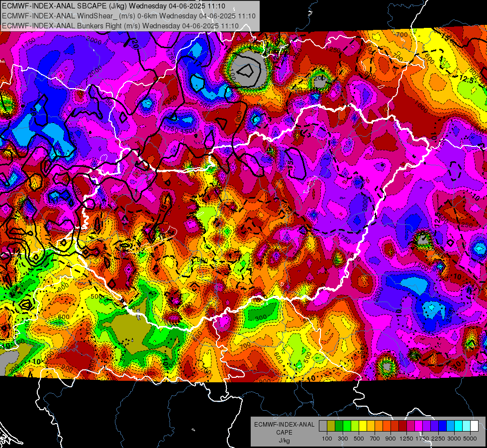Pick the white swatch in CAPE legend
This screenshot has height=448, width=487.
click(475, 426)
